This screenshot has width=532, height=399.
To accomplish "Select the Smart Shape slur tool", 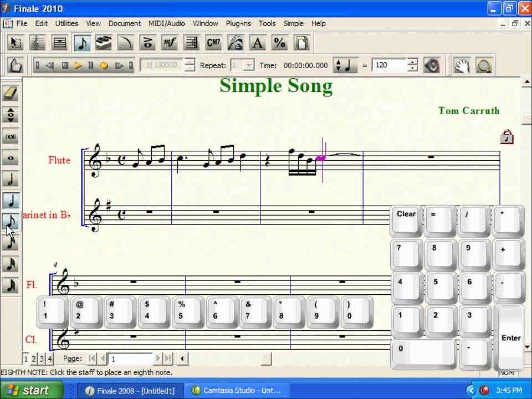I will tap(126, 43).
